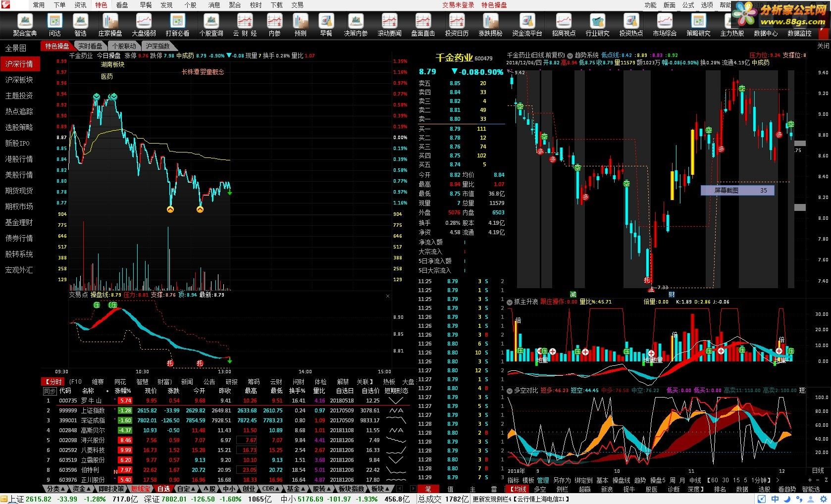Open the 内参 toolbar icon
Screen dimensions: 831x504
(274, 25)
